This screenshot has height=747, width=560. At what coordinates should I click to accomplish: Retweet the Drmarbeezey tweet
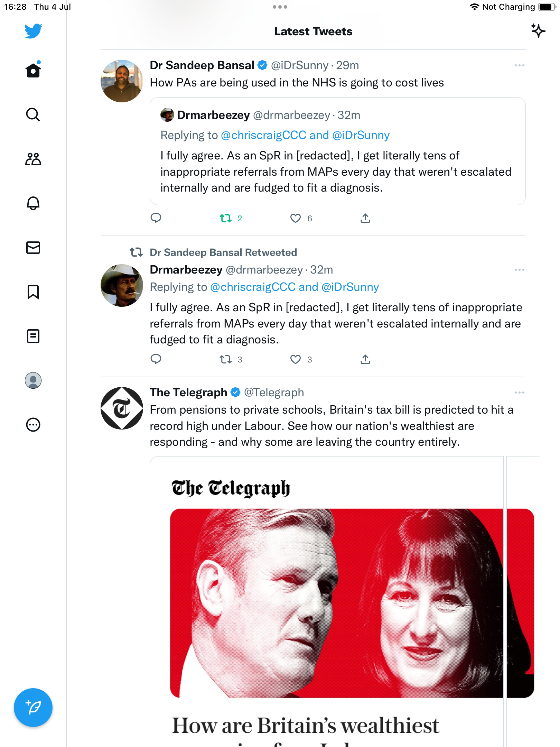tap(226, 359)
